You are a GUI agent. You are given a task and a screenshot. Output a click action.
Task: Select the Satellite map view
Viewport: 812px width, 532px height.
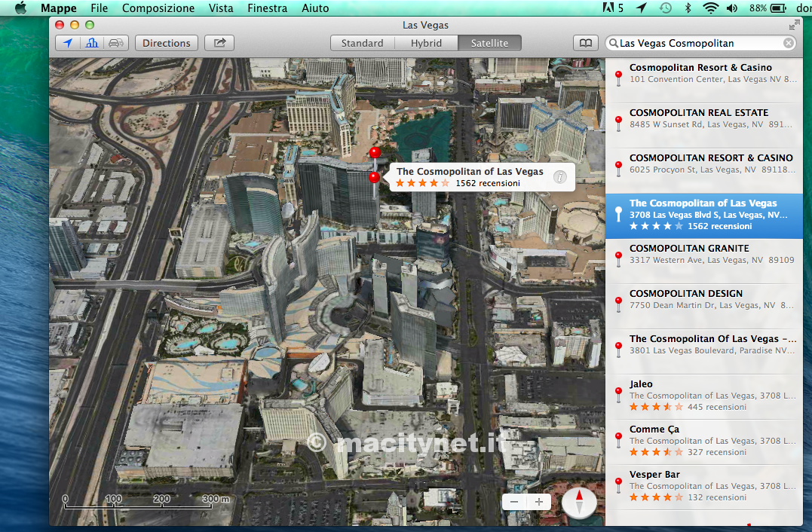pyautogui.click(x=489, y=43)
